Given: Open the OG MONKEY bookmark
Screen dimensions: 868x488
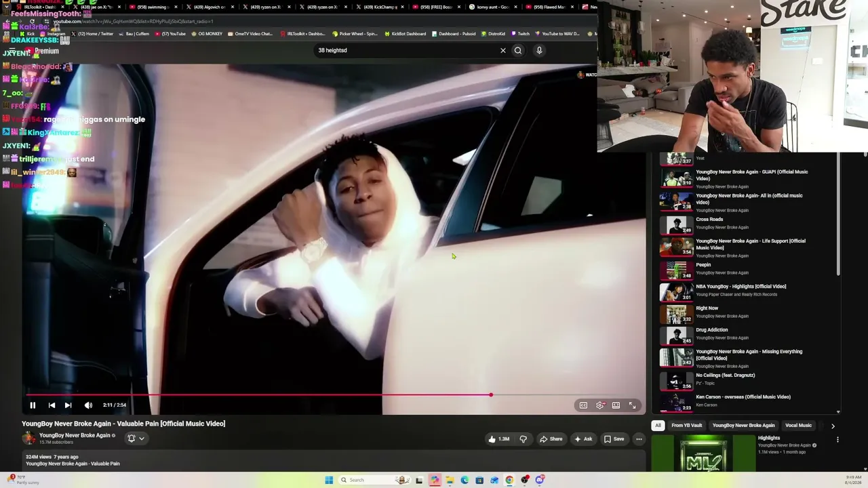Looking at the screenshot, I should [x=207, y=34].
